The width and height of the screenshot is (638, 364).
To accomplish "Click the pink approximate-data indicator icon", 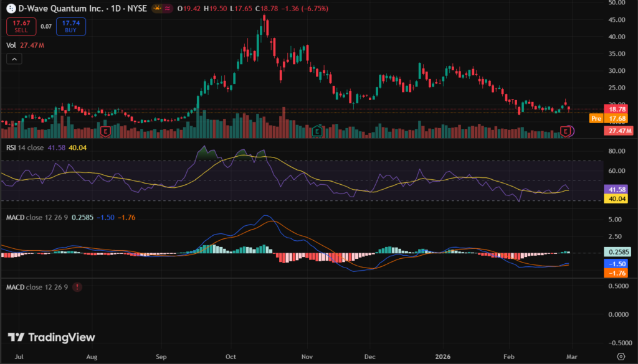I will tap(168, 10).
